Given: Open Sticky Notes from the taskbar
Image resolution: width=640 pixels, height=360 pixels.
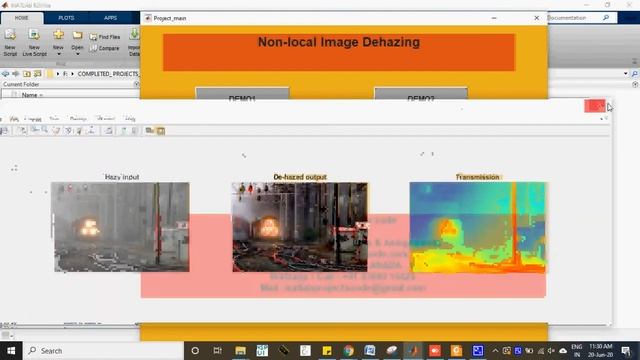Looking at the screenshot, I should pyautogui.click(x=327, y=351).
